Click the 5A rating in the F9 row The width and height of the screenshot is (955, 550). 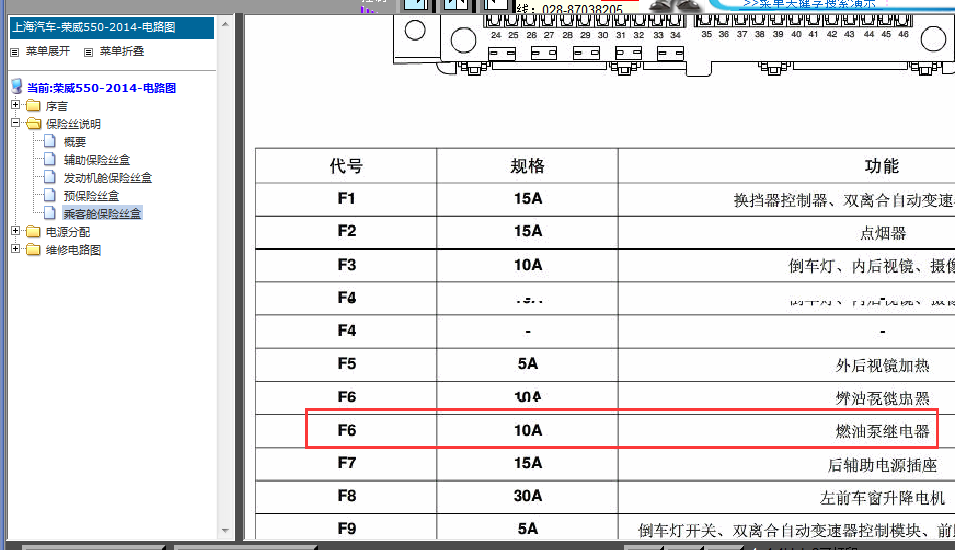coord(527,529)
